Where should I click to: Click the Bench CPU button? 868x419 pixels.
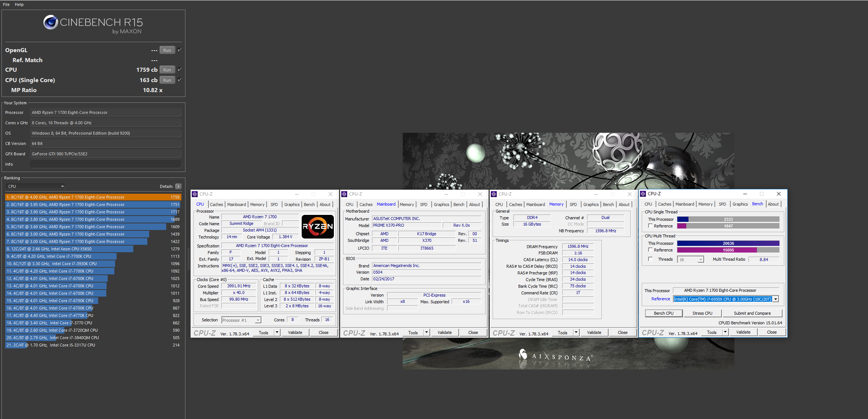click(664, 313)
